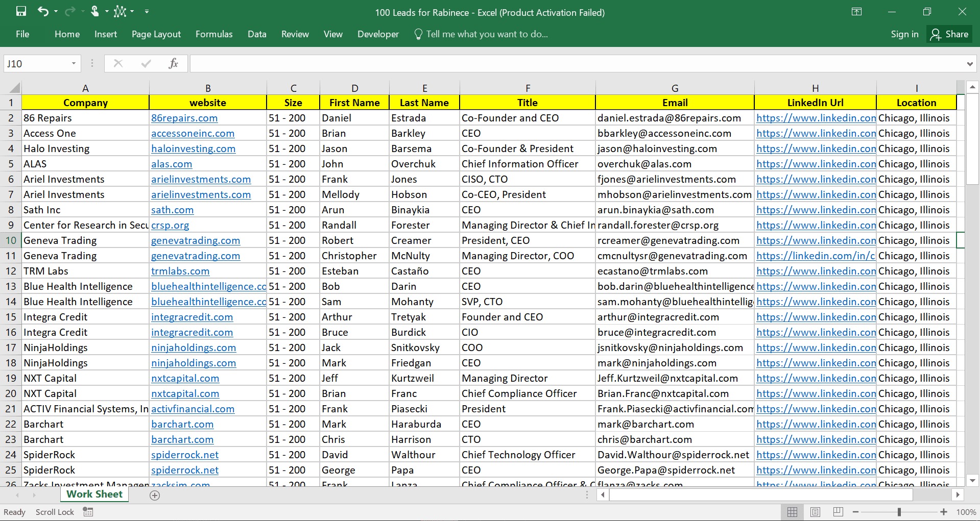Click the Normal view icon

click(x=792, y=512)
